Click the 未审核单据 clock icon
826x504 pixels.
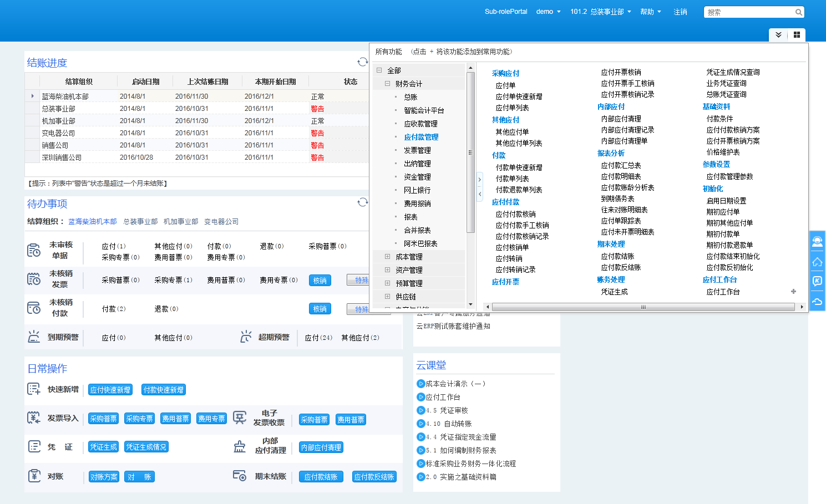click(34, 251)
